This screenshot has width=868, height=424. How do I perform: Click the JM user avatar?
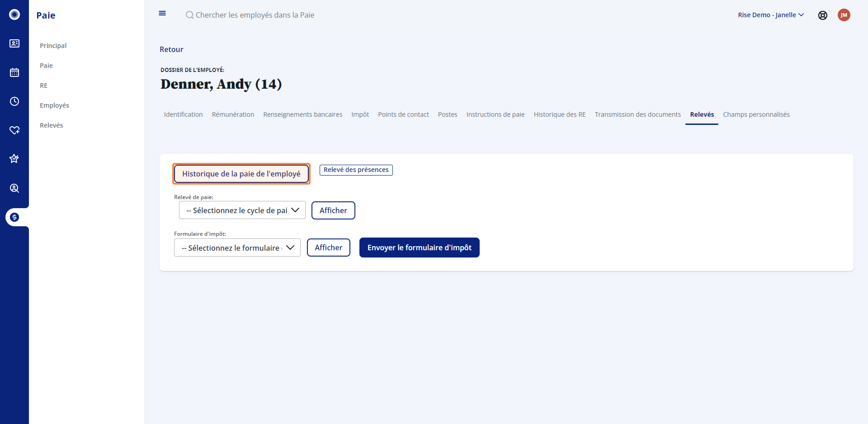tap(844, 15)
